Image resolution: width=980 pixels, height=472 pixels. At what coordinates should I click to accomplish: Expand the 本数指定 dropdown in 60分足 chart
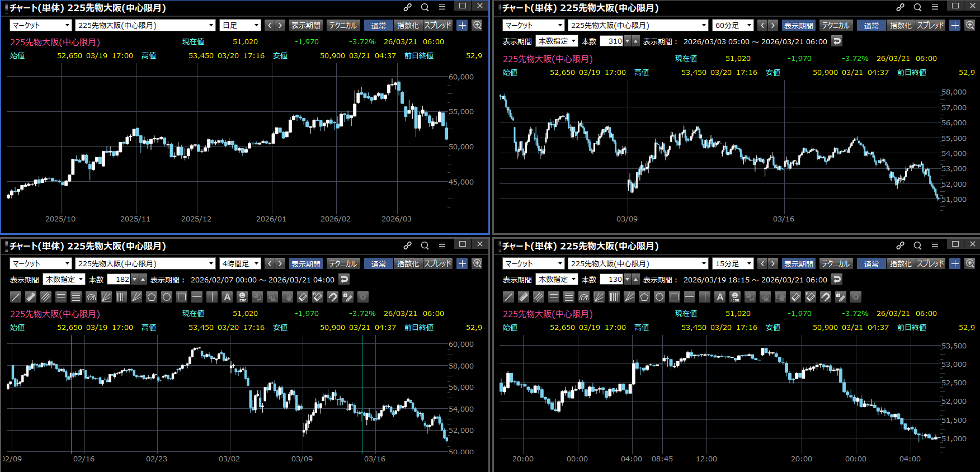point(557,41)
